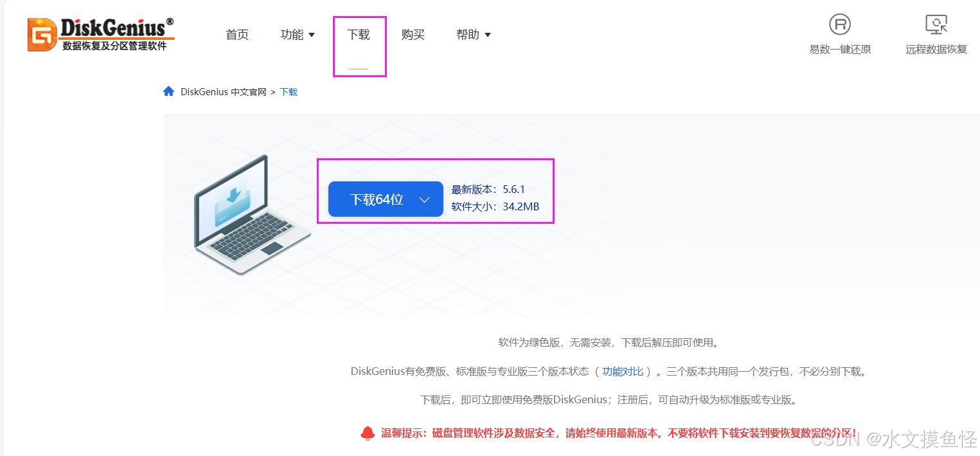Go to the 下载 download tab

point(359,35)
